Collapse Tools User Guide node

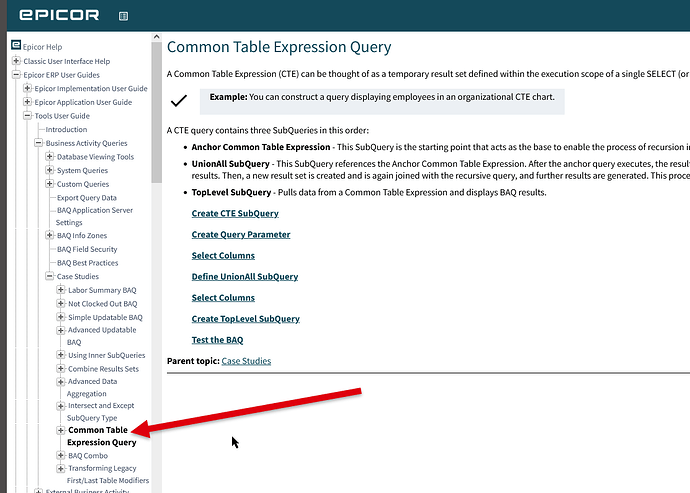point(27,115)
